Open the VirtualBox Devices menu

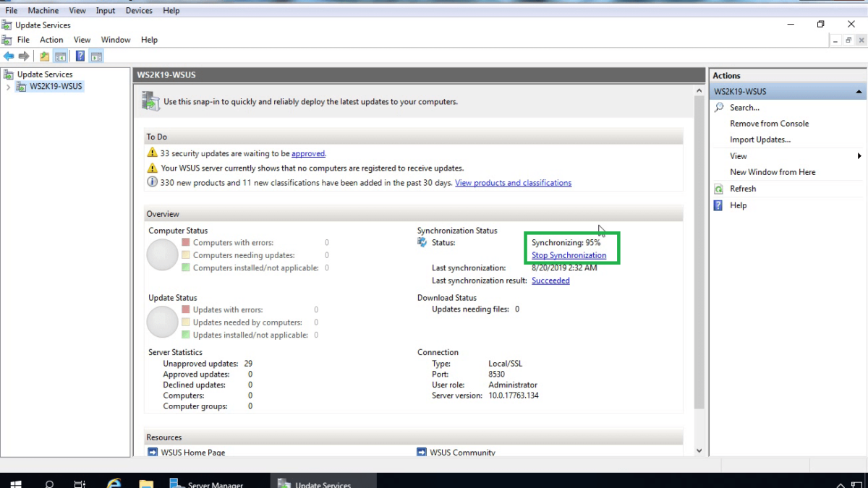(139, 11)
